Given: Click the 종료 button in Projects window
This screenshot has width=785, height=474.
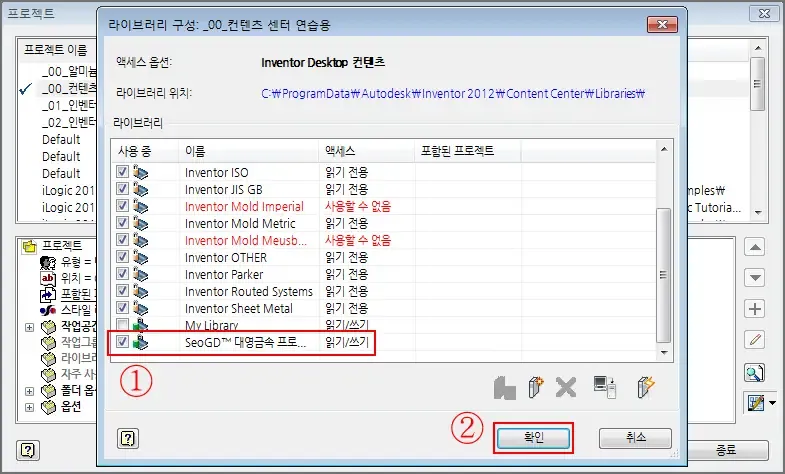Looking at the screenshot, I should point(726,450).
